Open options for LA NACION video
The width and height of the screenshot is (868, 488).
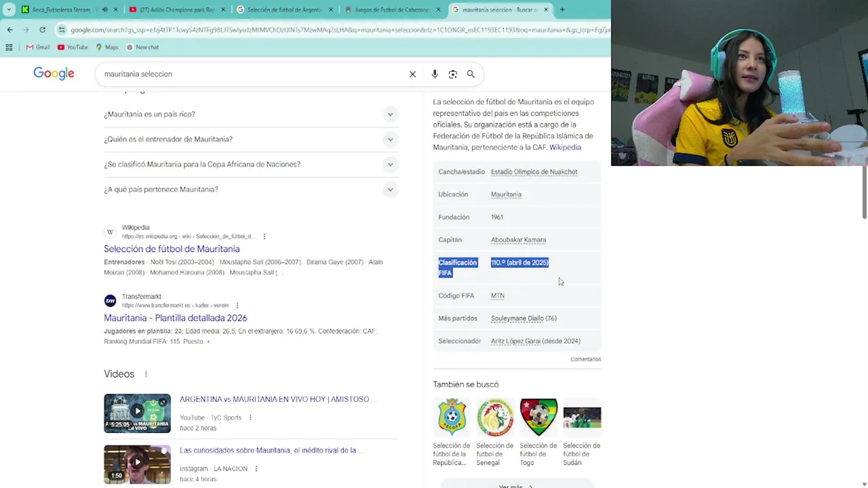point(256,468)
